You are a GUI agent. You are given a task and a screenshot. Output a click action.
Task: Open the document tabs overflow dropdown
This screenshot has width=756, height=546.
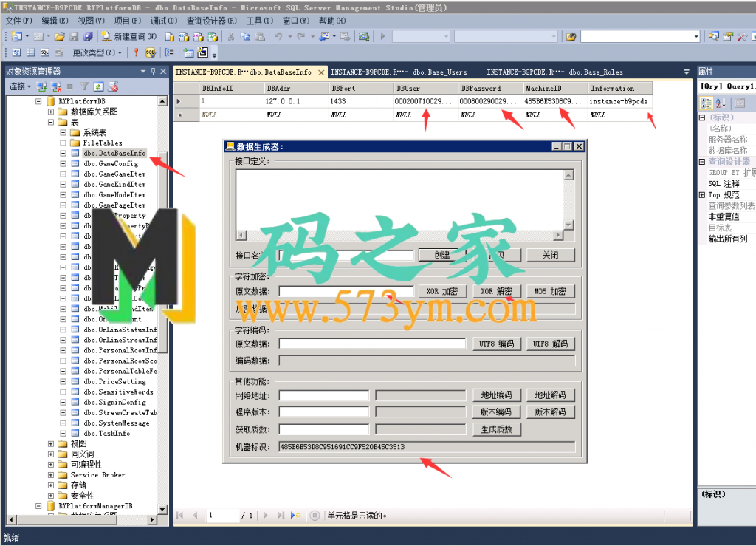click(687, 72)
